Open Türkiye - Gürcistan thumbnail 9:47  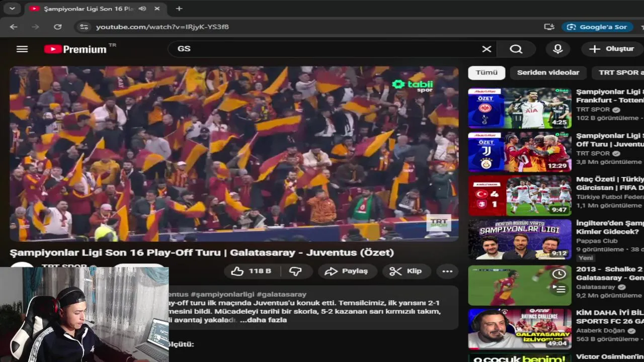click(x=520, y=196)
